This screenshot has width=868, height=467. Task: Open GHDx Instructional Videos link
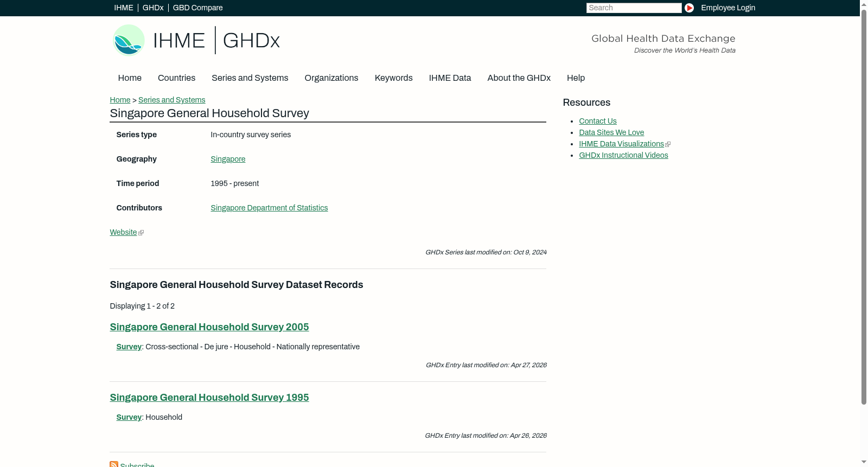623,155
